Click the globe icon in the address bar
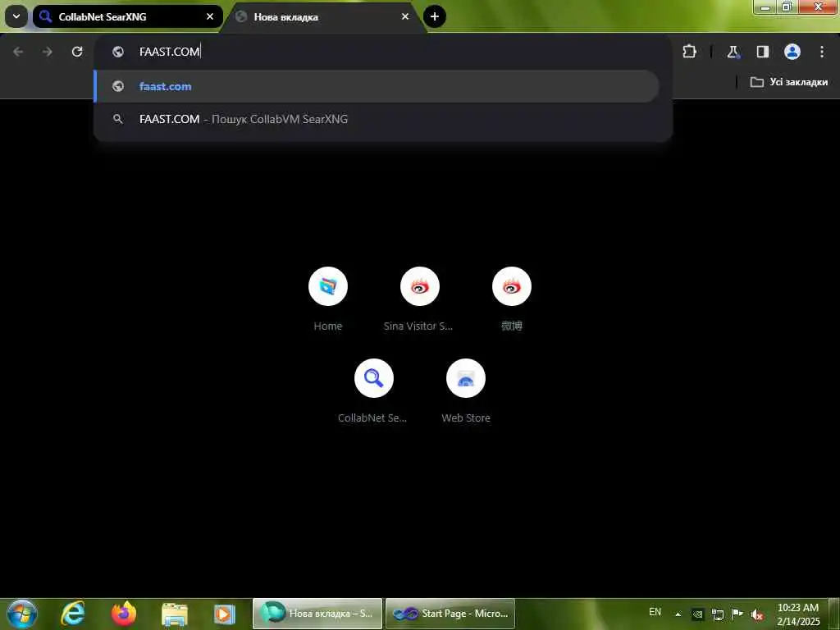Viewport: 840px width, 630px height. [x=118, y=52]
